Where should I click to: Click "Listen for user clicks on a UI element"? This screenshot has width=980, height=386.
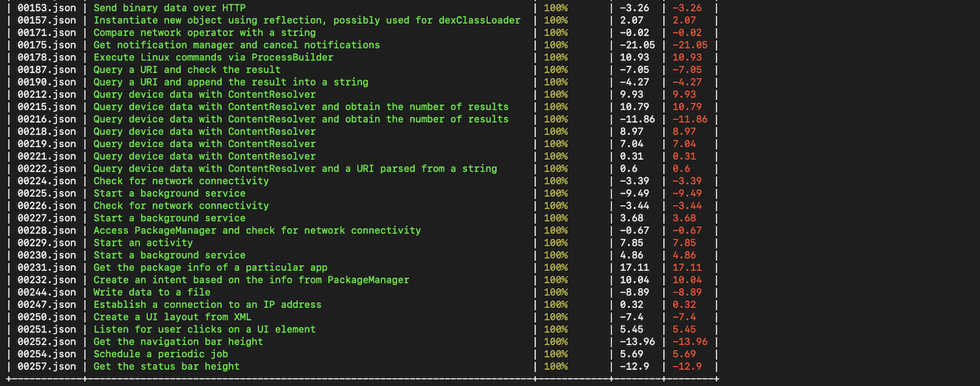[204, 329]
